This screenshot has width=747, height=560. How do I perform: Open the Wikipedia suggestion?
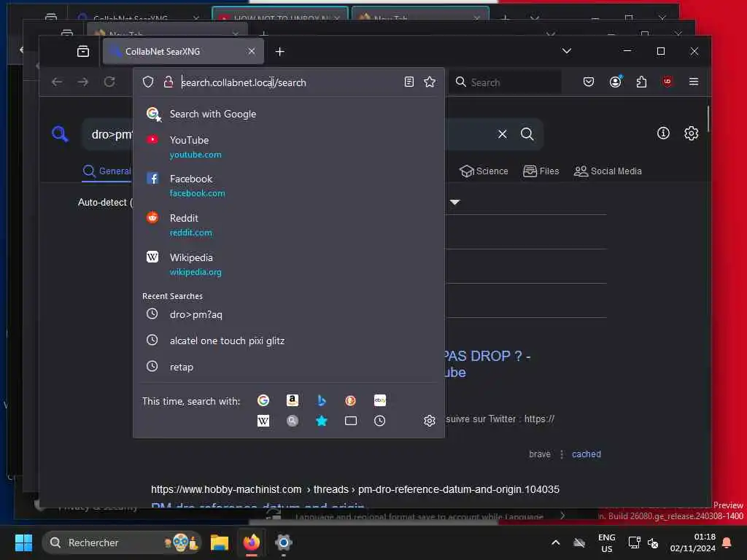(289, 264)
